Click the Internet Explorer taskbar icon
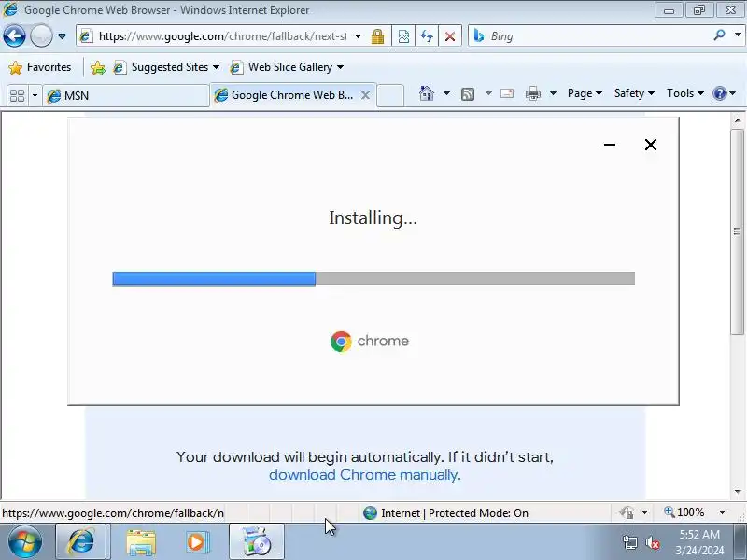This screenshot has height=560, width=747. click(x=81, y=542)
